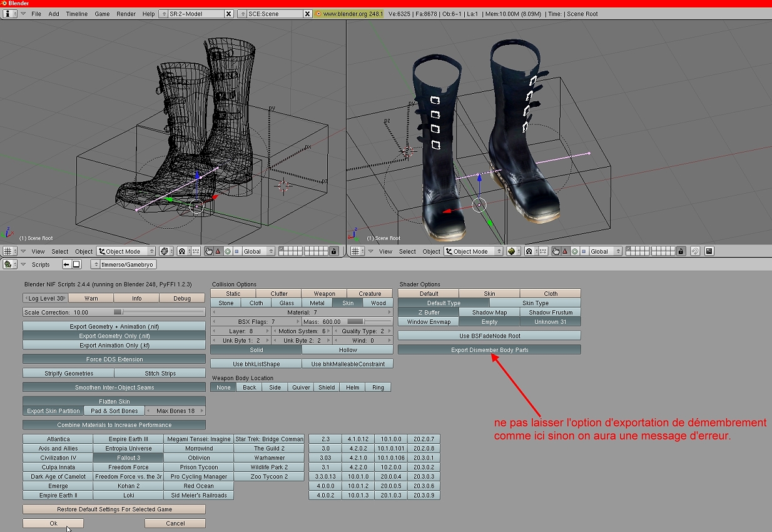Toggle Pad & Sort Bones option
772x532 pixels.
coord(114,411)
